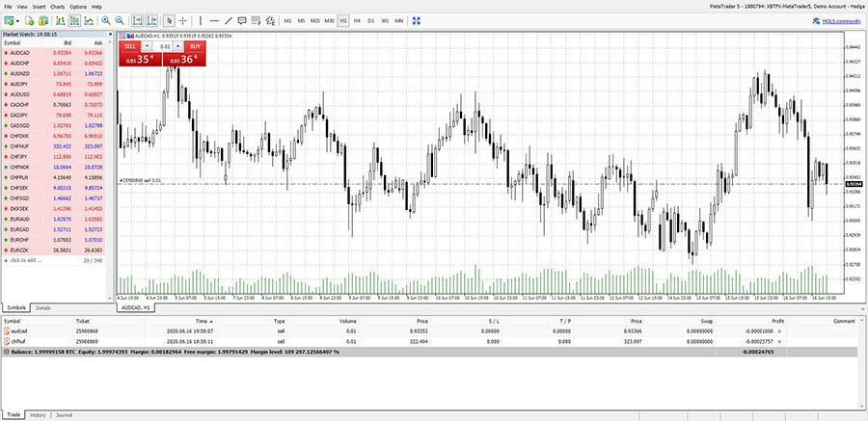Enable the D1 timeframe
The height and width of the screenshot is (421, 868).
coord(371,20)
